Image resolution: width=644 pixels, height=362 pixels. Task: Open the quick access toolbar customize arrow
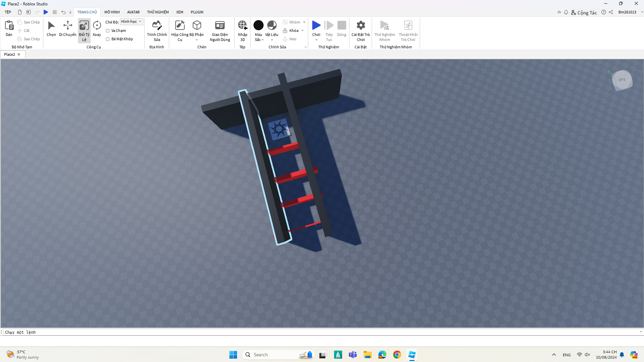pos(70,12)
